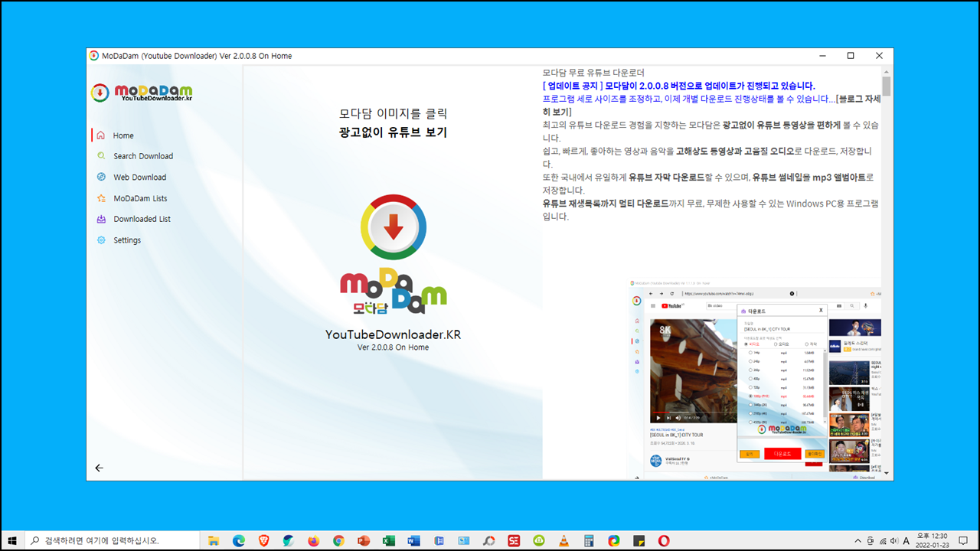Open Calculator from the taskbar
Viewport: 980px width, 551px height.
click(589, 540)
